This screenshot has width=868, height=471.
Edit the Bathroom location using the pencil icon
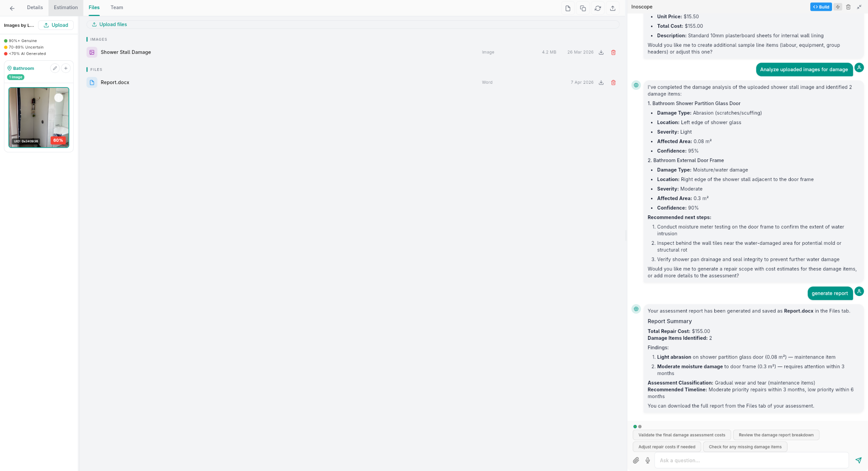click(55, 68)
